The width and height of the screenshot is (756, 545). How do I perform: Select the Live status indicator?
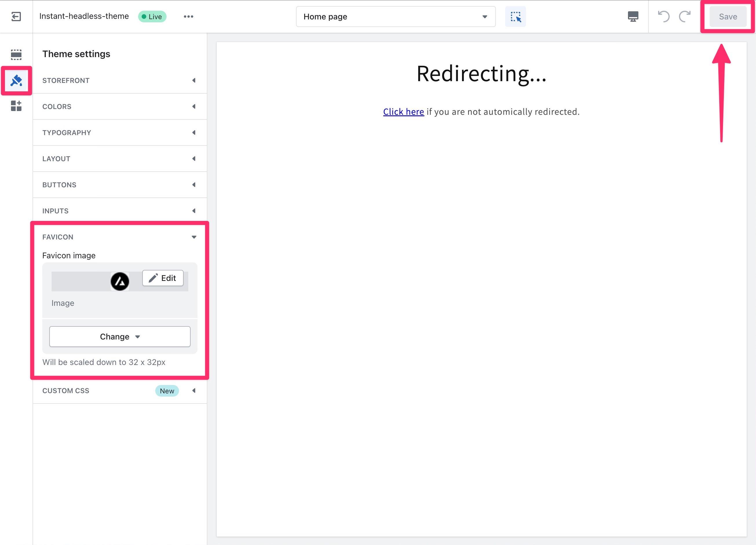pos(152,17)
